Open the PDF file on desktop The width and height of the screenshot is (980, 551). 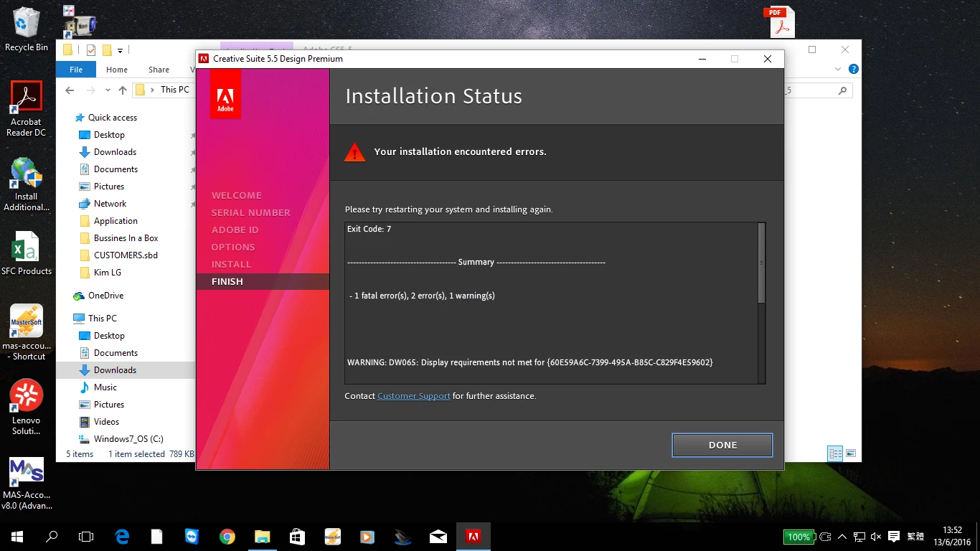[779, 22]
